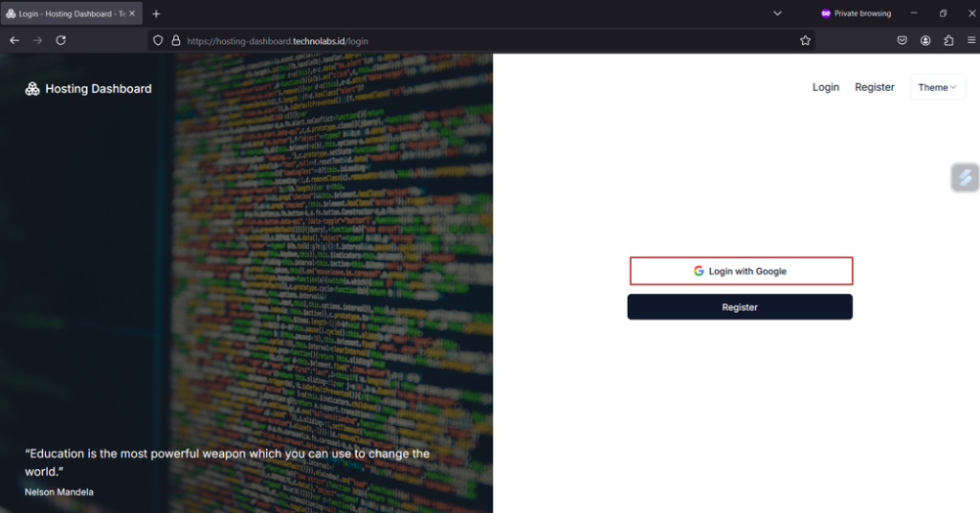Open the Firefox account icon
The height and width of the screenshot is (513, 980).
click(925, 41)
